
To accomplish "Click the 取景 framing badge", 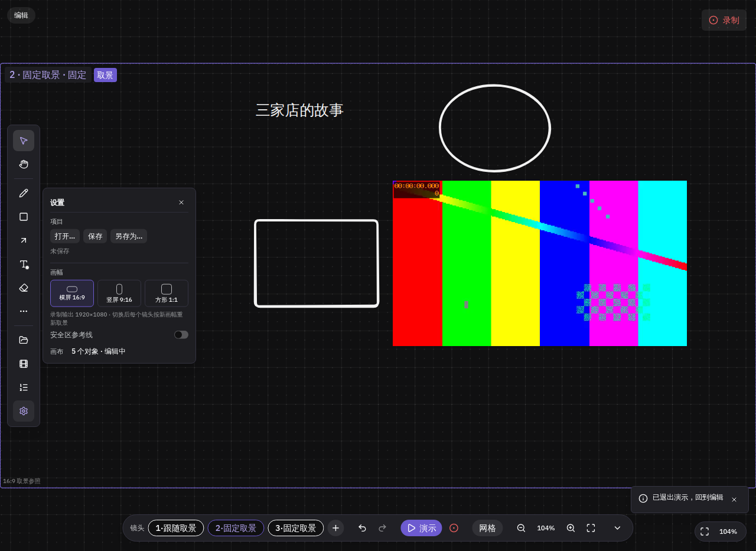I will tap(105, 75).
